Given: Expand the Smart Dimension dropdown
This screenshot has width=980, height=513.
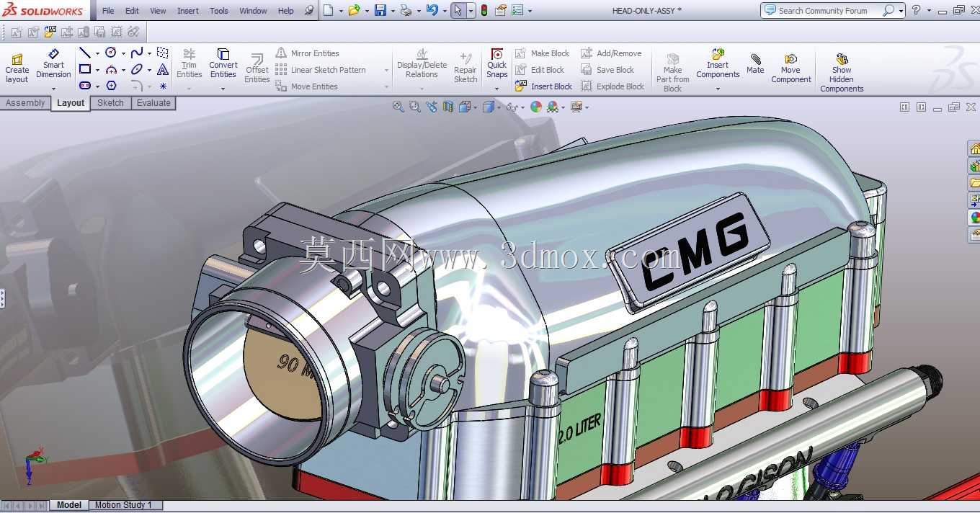Looking at the screenshot, I should click(x=53, y=89).
